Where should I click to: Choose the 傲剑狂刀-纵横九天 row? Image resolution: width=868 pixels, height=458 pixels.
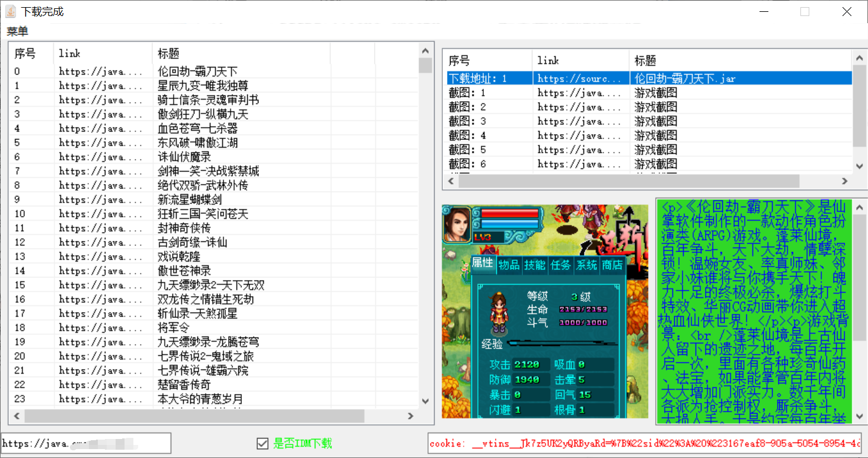pyautogui.click(x=213, y=114)
